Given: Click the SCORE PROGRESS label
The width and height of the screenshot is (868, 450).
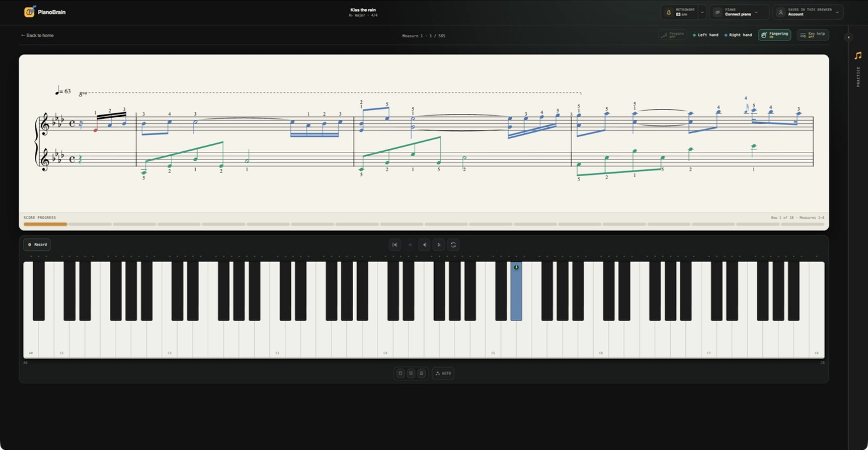Looking at the screenshot, I should pos(40,218).
